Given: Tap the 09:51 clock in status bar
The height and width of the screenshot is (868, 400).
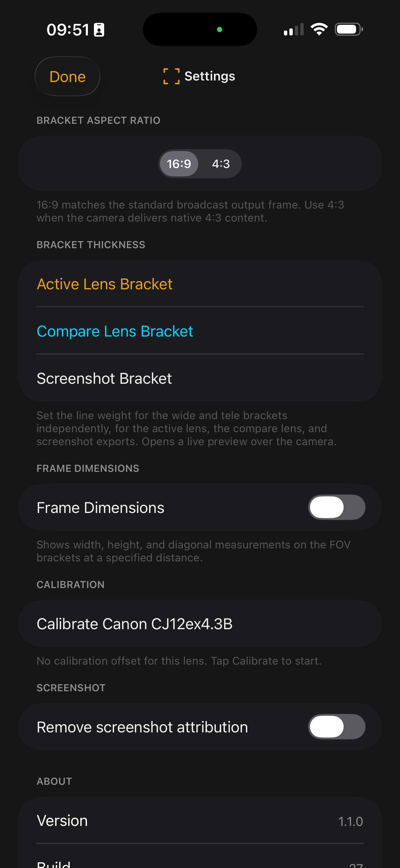Looking at the screenshot, I should point(68,30).
